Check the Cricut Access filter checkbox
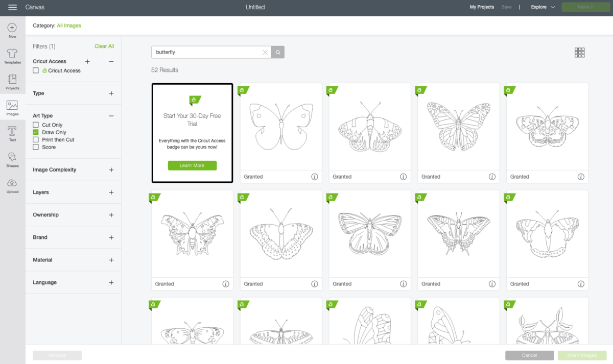This screenshot has height=364, width=613. click(x=36, y=70)
